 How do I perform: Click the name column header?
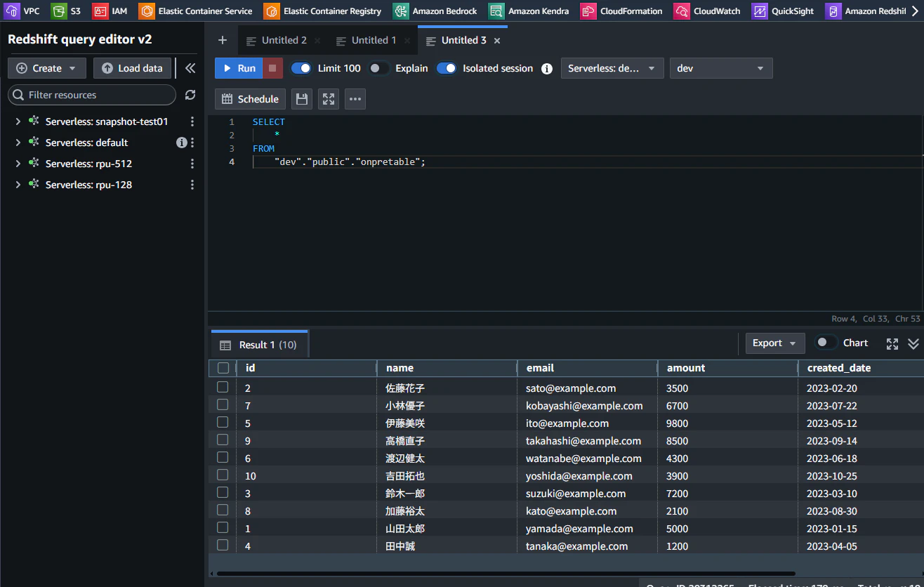pos(447,368)
